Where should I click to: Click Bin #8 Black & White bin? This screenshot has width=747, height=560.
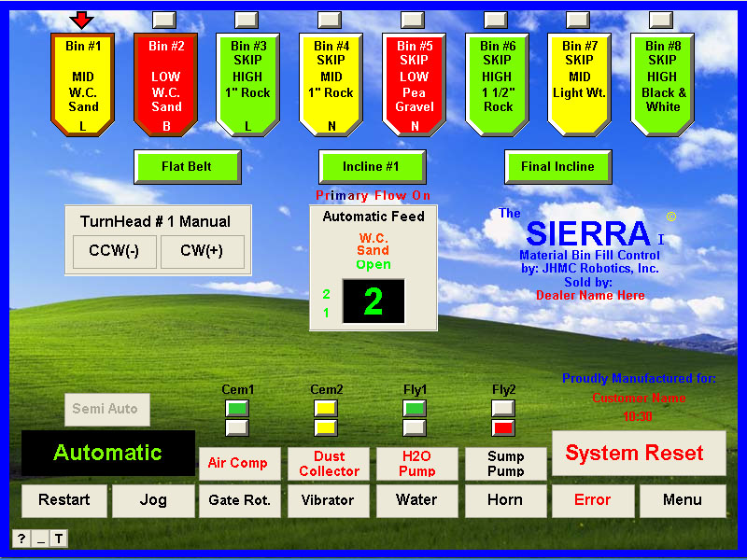[662, 84]
